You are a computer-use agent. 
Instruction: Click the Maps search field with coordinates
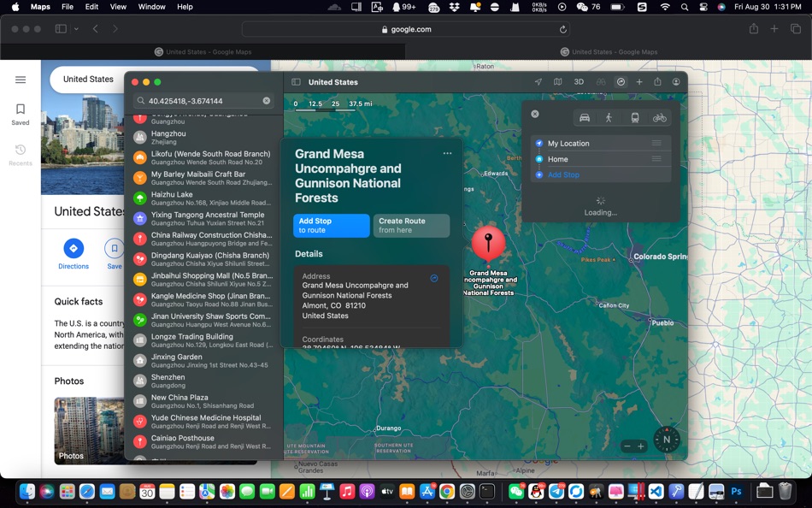(204, 101)
